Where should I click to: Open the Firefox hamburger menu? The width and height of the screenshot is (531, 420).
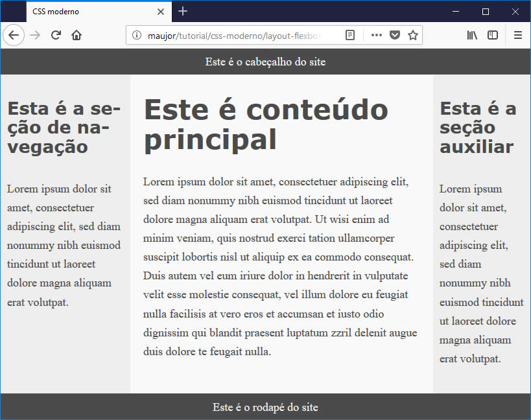pos(517,35)
